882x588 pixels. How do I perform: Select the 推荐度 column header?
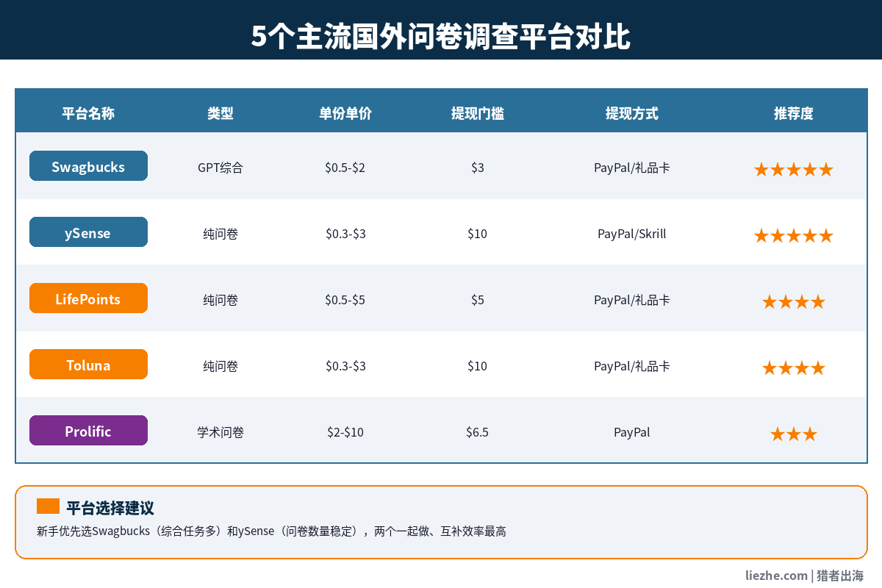[x=794, y=113]
